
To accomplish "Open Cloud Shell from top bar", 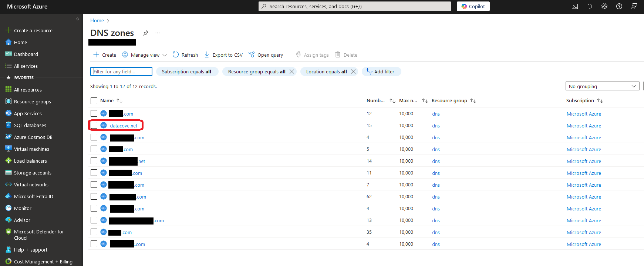I will 575,6.
